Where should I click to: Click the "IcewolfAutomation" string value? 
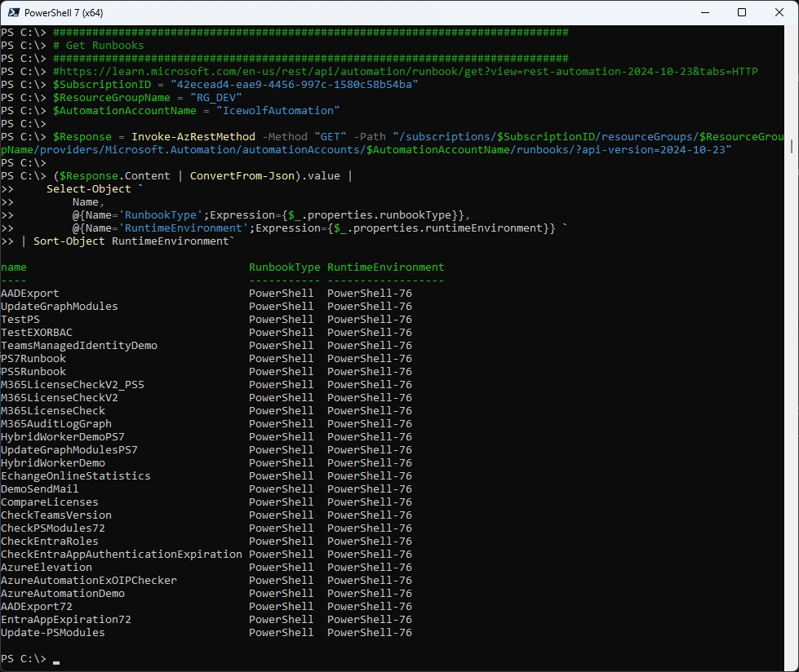(x=277, y=110)
